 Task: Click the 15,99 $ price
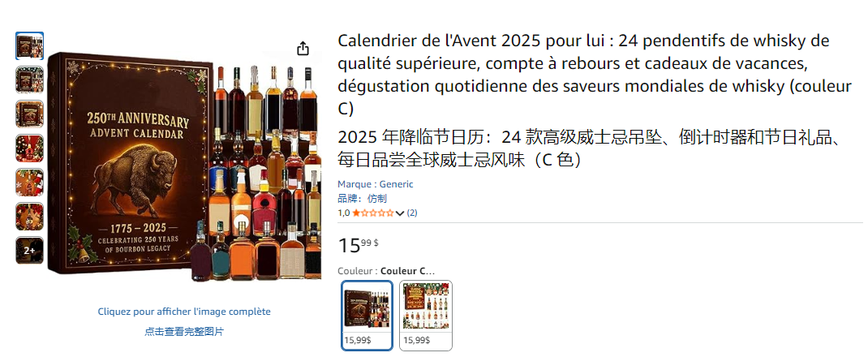pos(359,245)
